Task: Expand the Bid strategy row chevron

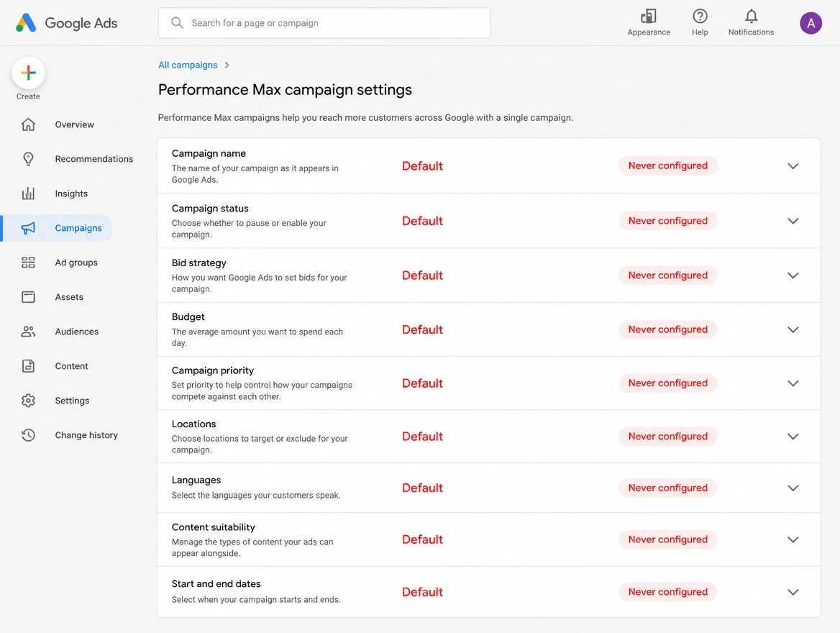Action: coord(793,275)
